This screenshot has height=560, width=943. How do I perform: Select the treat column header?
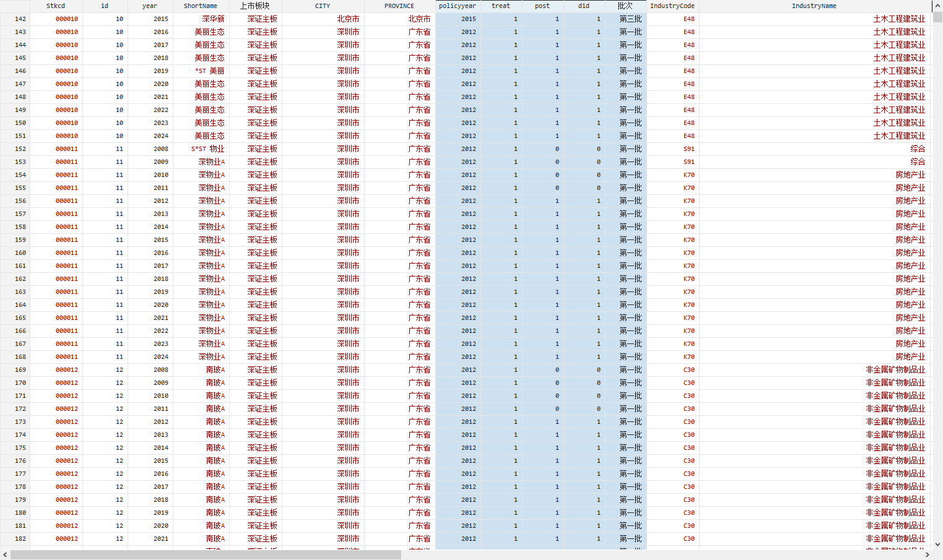point(501,6)
